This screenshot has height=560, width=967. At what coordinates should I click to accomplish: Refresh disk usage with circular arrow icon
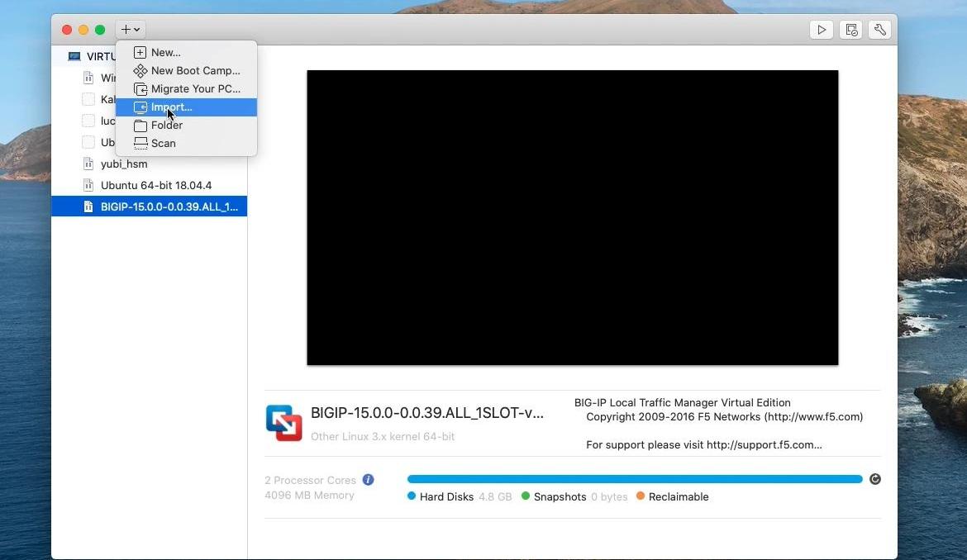pyautogui.click(x=875, y=479)
